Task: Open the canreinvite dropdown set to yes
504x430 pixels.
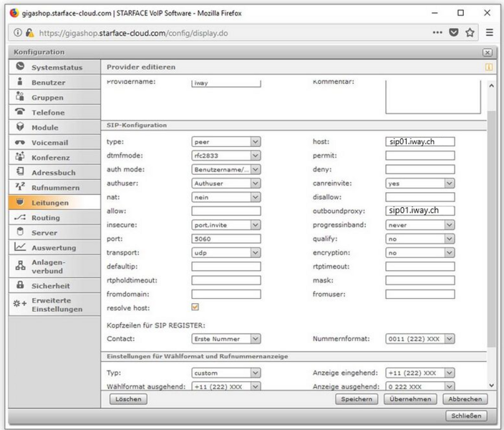Action: point(420,183)
